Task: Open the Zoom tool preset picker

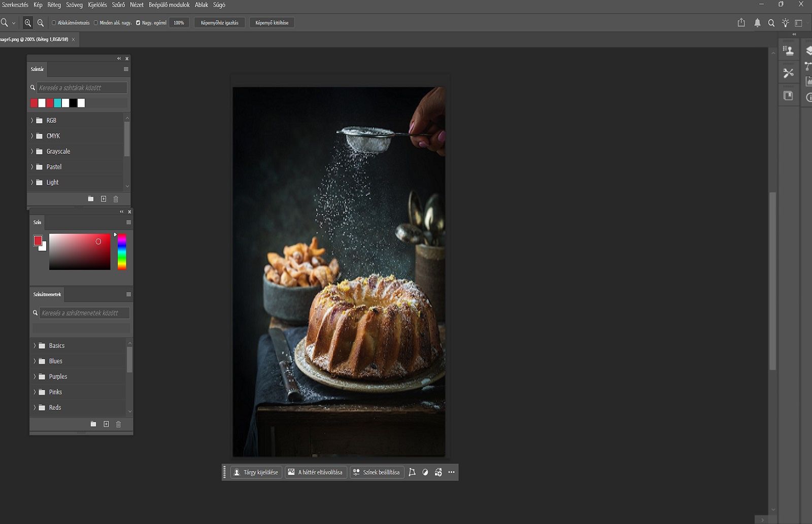Action: [14, 23]
